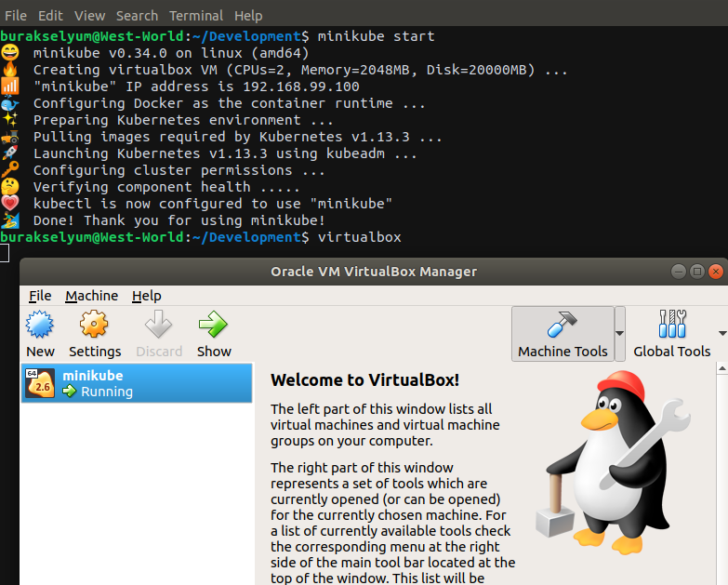Open VM Settings via the gear icon

pos(95,326)
